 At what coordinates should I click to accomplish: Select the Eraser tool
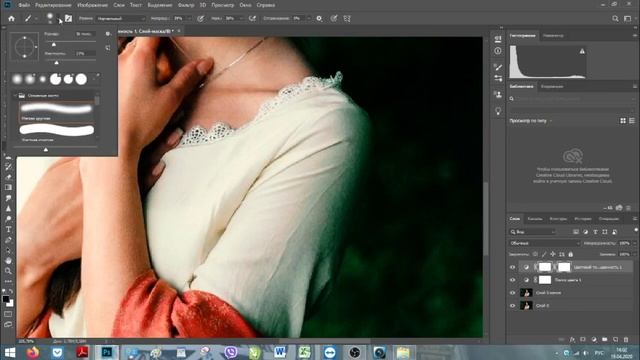(x=8, y=177)
